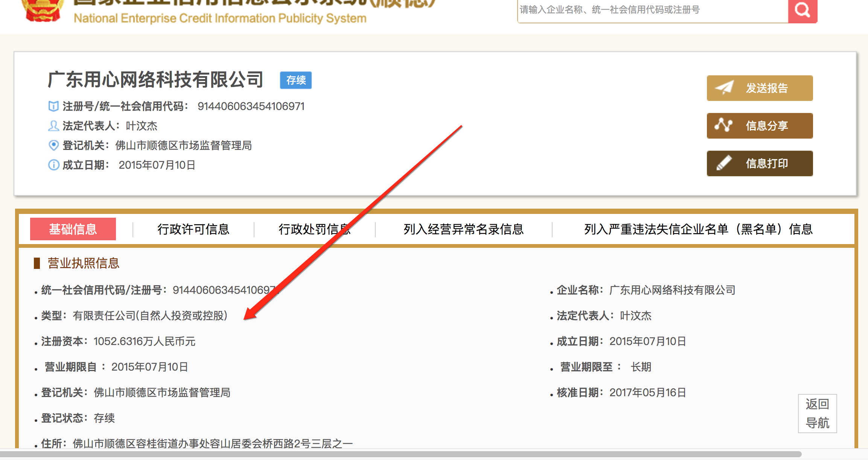Focus the enterprise name search field
This screenshot has width=868, height=461.
653,11
